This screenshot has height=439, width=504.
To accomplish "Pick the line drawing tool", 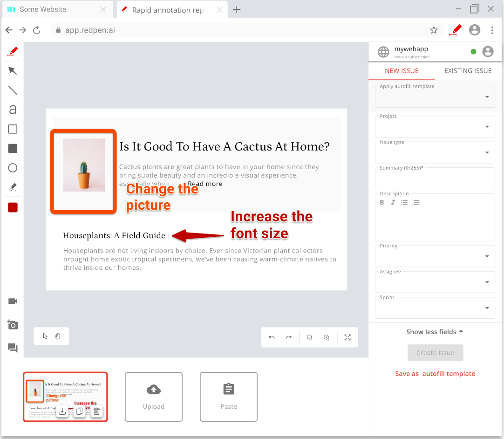I will click(13, 90).
